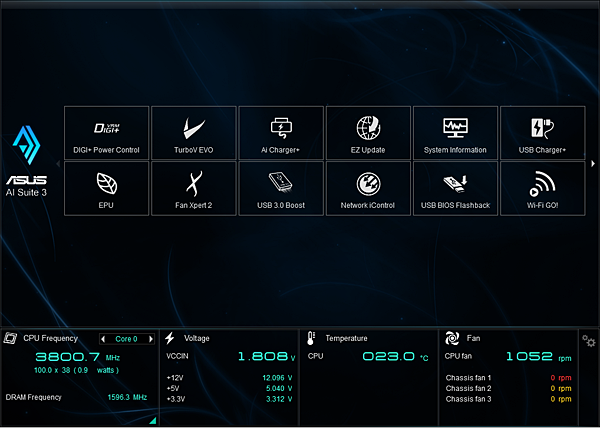This screenshot has width=600, height=428.
Task: Click the ASUS AI Suite 3 logo
Action: (26, 161)
